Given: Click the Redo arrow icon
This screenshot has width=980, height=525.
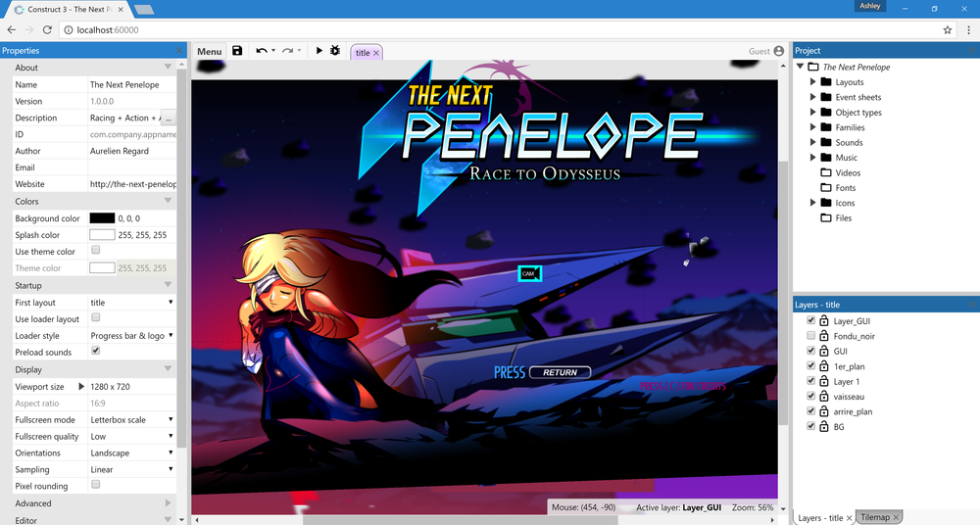Looking at the screenshot, I should [288, 51].
